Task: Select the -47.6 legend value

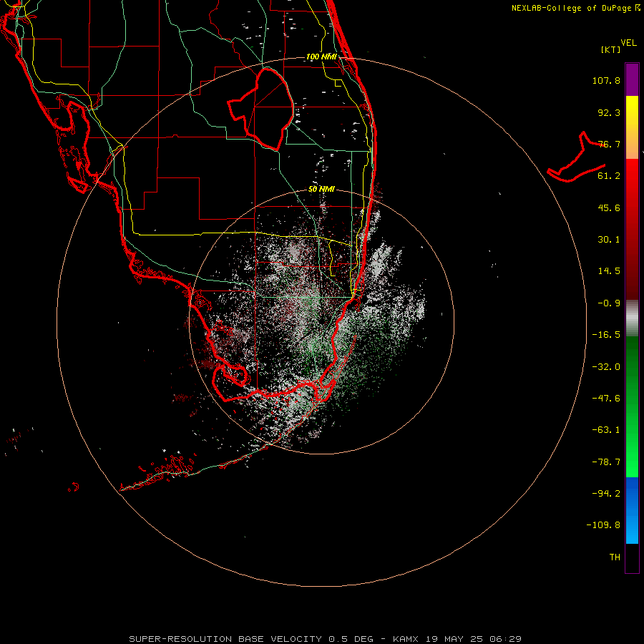Action: (x=606, y=399)
